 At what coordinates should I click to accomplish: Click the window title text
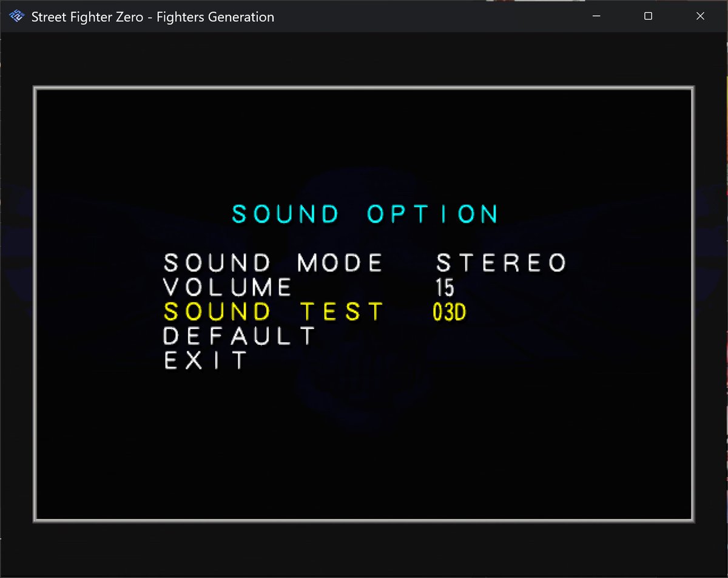click(x=153, y=17)
